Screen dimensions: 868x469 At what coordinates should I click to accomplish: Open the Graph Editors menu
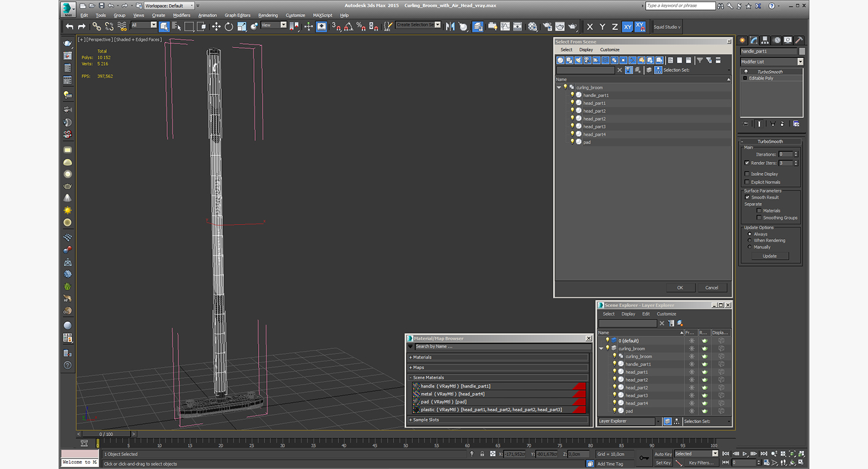tap(238, 15)
